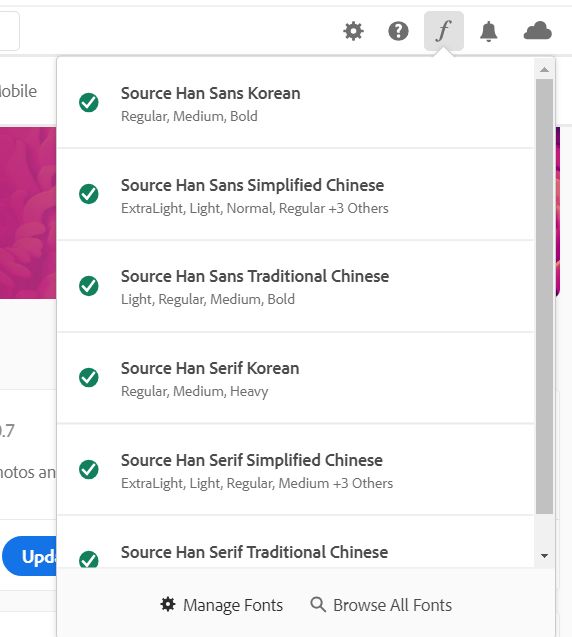Open the Help question mark icon
The height and width of the screenshot is (637, 572).
click(398, 31)
